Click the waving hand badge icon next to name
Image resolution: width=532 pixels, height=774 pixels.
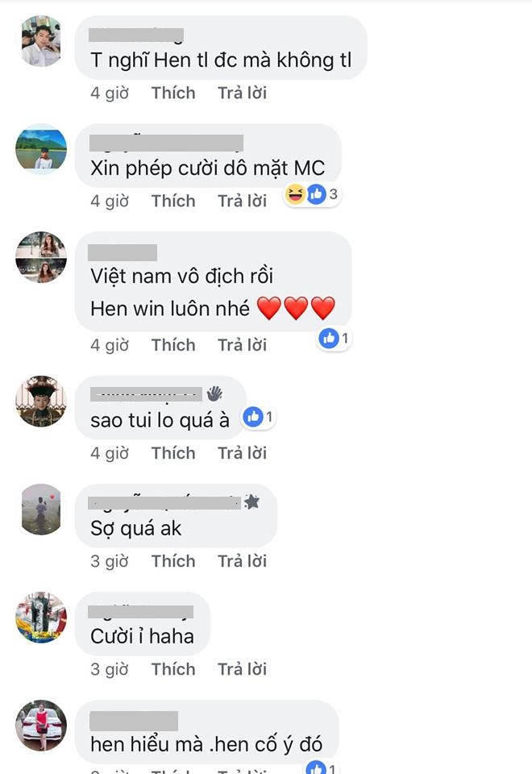coord(214,393)
